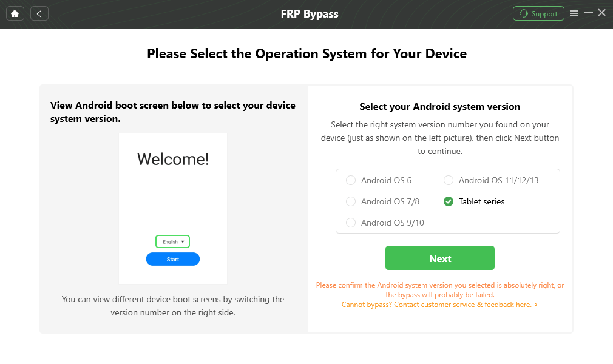Viewport: 613px width, 364px height.
Task: Click the blue Start button in preview
Action: tap(173, 259)
